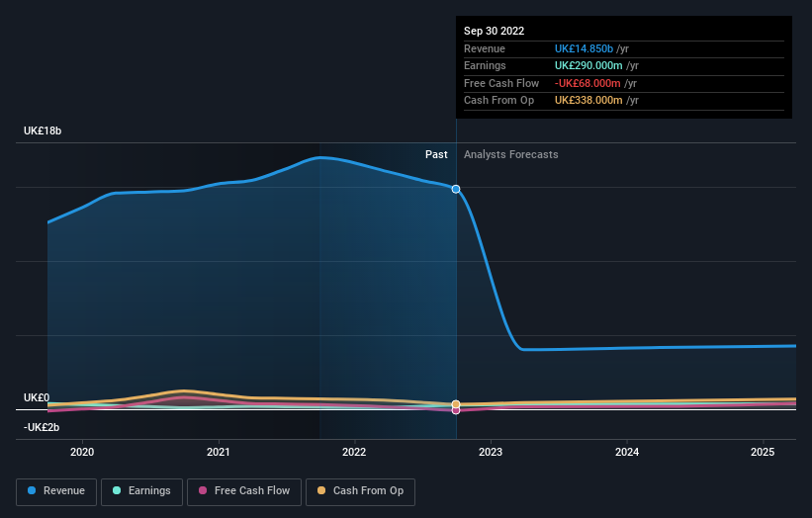
Task: Click the Revenue row label in tooltip
Action: point(485,48)
